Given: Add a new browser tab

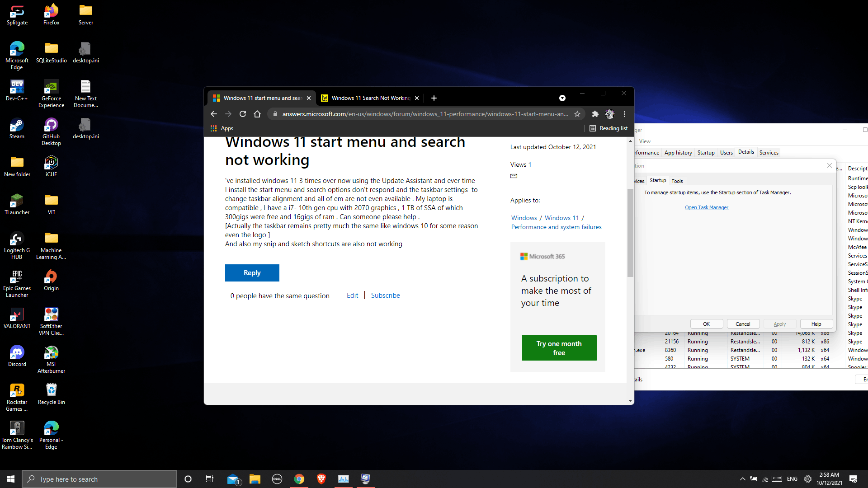Looking at the screenshot, I should (x=434, y=98).
